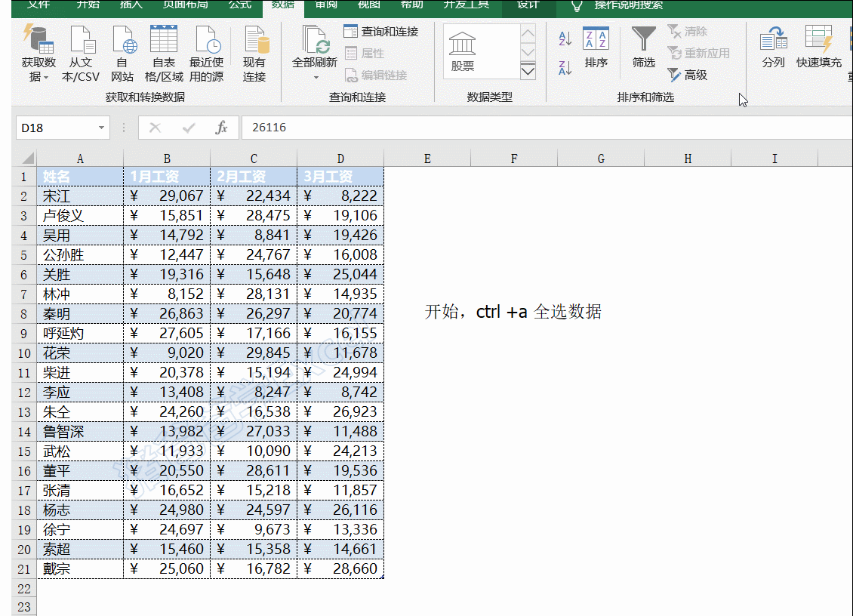Click 重新应用 (Reapply filter)
Image resolution: width=853 pixels, height=616 pixels.
click(x=698, y=54)
